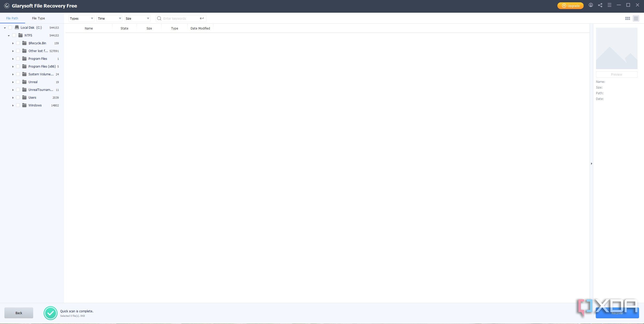Click the Program Files (x86) folder icon
The height and width of the screenshot is (324, 644).
coord(24,66)
